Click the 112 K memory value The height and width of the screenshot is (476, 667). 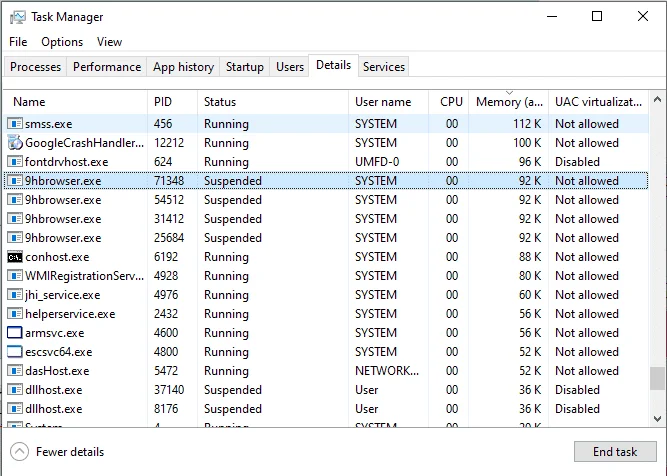pyautogui.click(x=527, y=124)
